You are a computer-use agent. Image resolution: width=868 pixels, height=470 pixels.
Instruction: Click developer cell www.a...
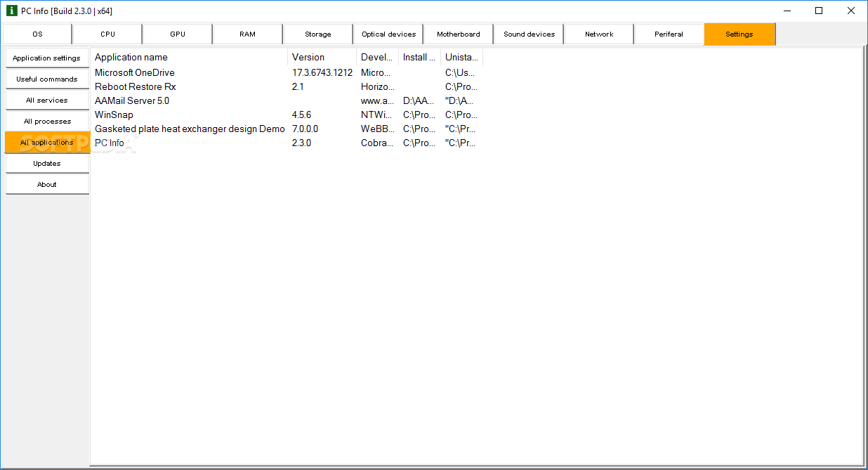(x=377, y=100)
